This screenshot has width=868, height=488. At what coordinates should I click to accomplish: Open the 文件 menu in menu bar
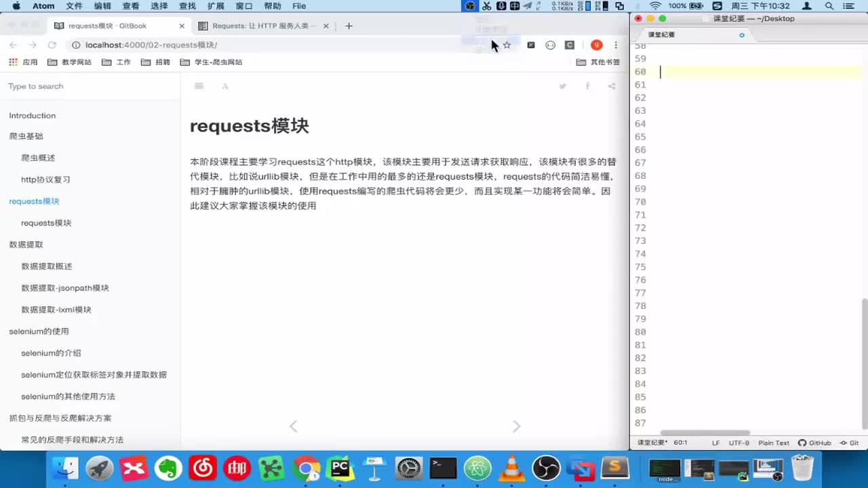pyautogui.click(x=74, y=6)
